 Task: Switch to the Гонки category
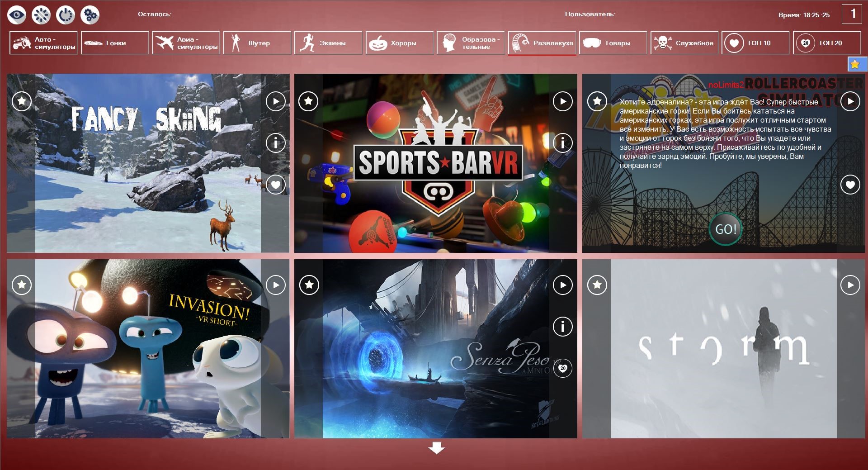(x=115, y=43)
